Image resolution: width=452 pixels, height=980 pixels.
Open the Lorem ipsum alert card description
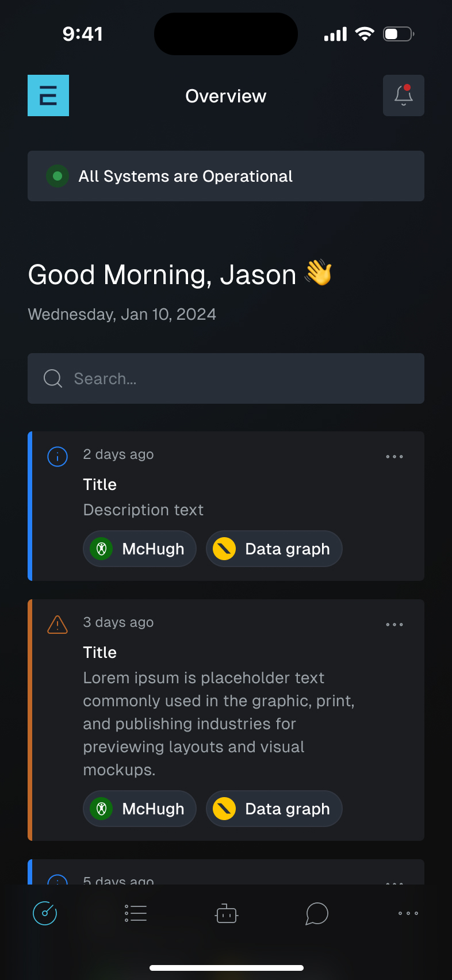coord(219,723)
